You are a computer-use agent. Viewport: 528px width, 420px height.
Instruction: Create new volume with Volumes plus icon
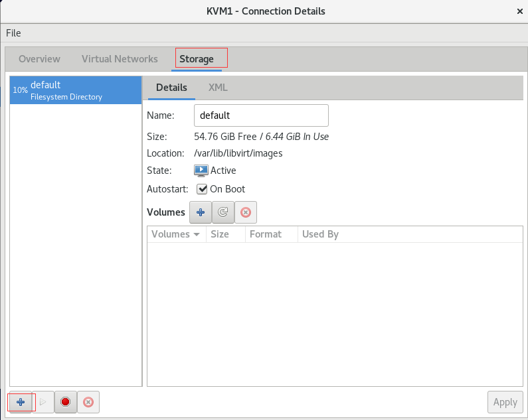pos(201,212)
